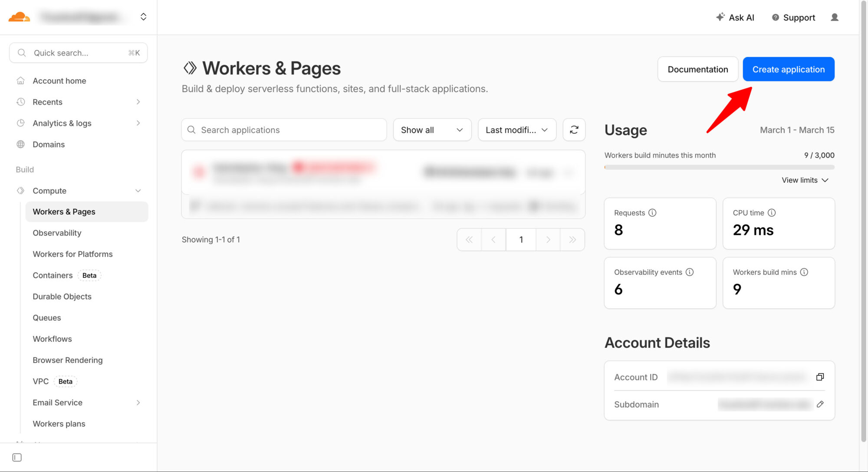Click the Requests info icon

point(652,213)
